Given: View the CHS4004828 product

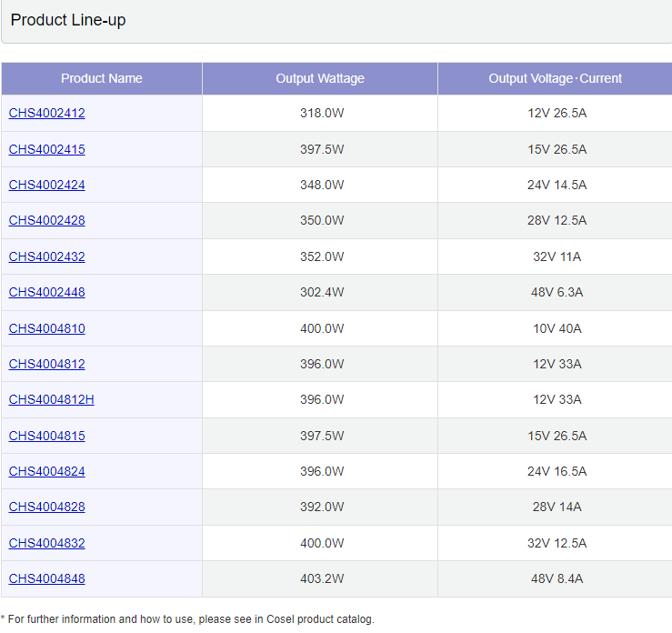Looking at the screenshot, I should [46, 507].
